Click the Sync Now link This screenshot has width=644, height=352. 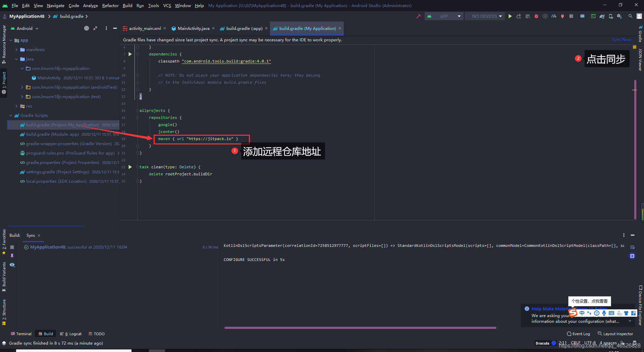tap(621, 40)
